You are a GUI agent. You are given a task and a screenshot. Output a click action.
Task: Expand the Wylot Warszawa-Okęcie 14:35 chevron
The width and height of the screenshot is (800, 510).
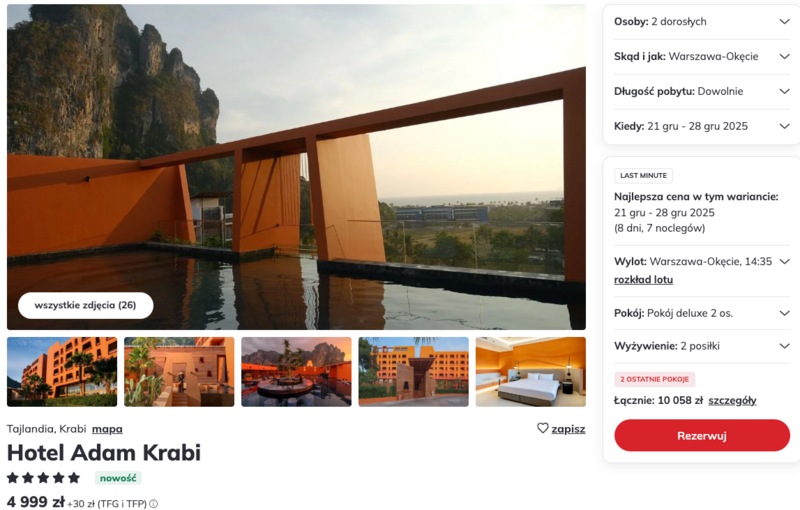[x=785, y=261]
